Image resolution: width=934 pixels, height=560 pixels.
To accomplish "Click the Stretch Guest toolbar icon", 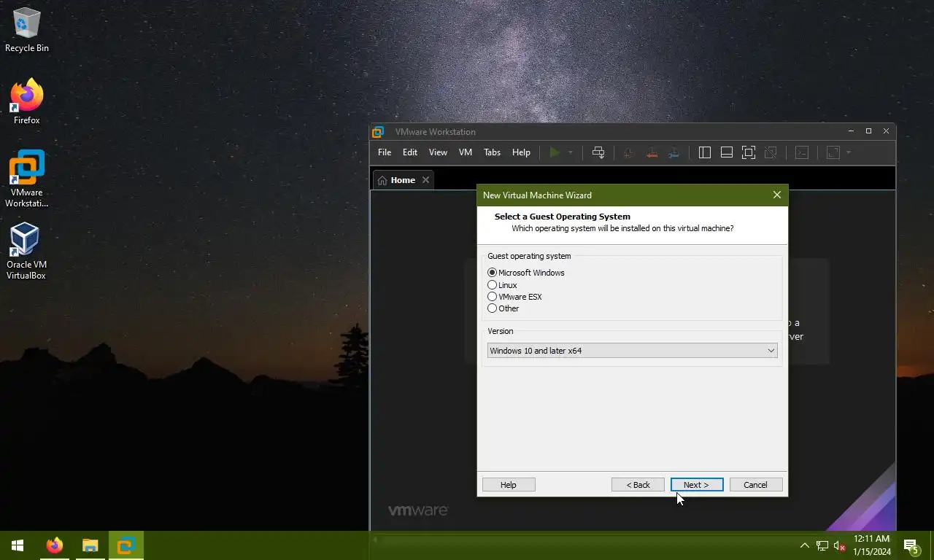I will [833, 152].
